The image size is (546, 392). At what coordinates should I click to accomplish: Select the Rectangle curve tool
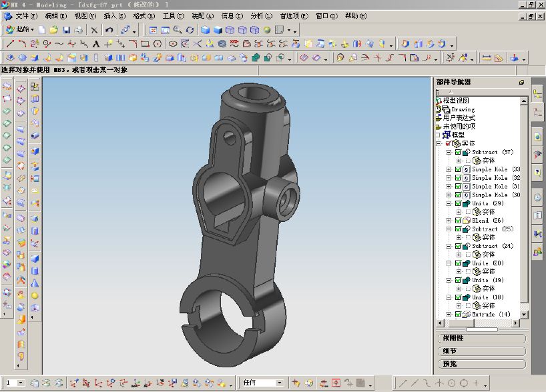click(146, 44)
